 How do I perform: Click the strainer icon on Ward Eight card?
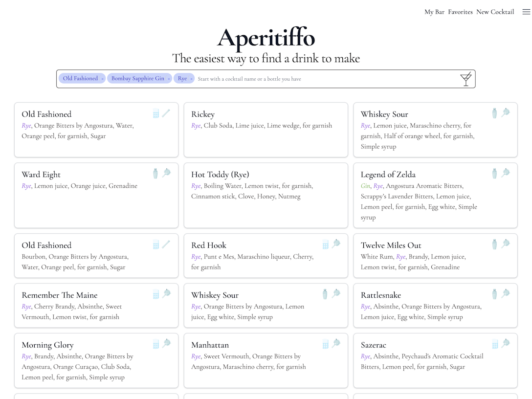point(166,173)
